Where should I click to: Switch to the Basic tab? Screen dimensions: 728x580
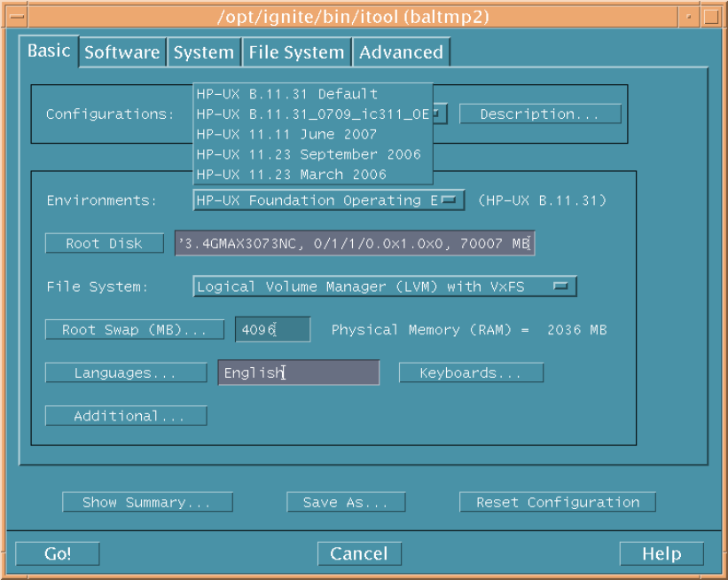(x=49, y=51)
